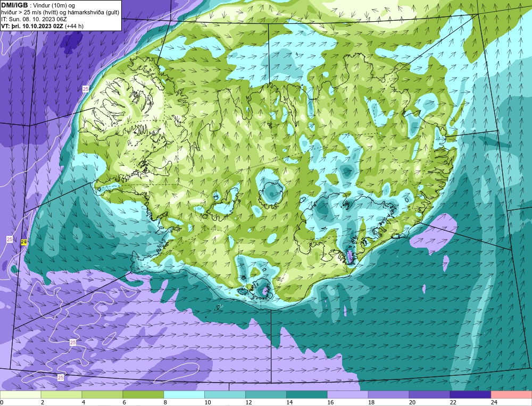Click the '24' legend scale label

click(x=494, y=402)
